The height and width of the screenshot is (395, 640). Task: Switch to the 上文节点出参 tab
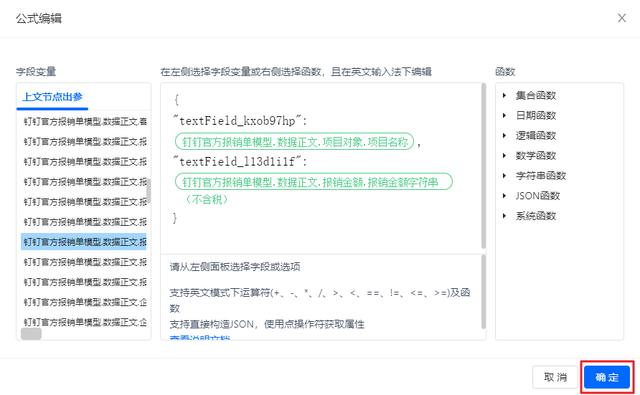(52, 97)
